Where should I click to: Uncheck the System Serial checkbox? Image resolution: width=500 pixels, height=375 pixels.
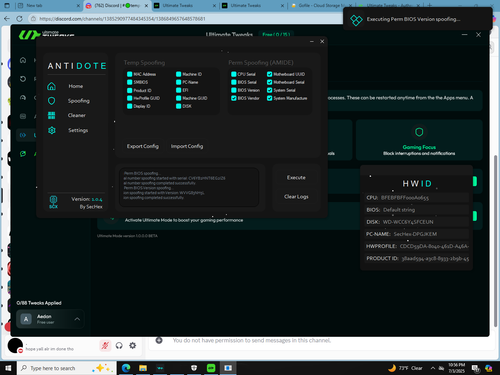coord(269,90)
